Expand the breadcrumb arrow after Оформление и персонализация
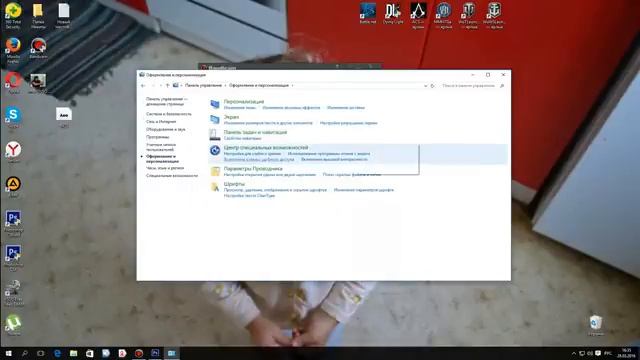Viewport: 640px width, 360px height. coord(293,86)
